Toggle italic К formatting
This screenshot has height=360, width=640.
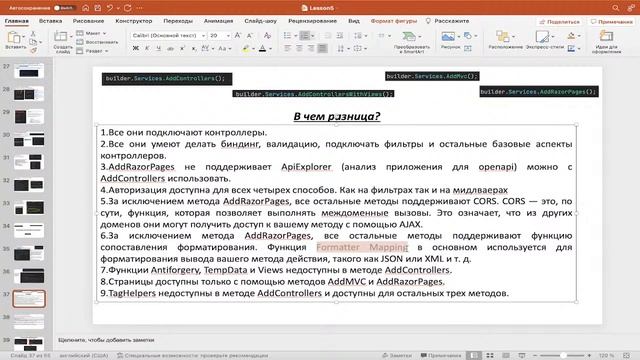tap(147, 49)
